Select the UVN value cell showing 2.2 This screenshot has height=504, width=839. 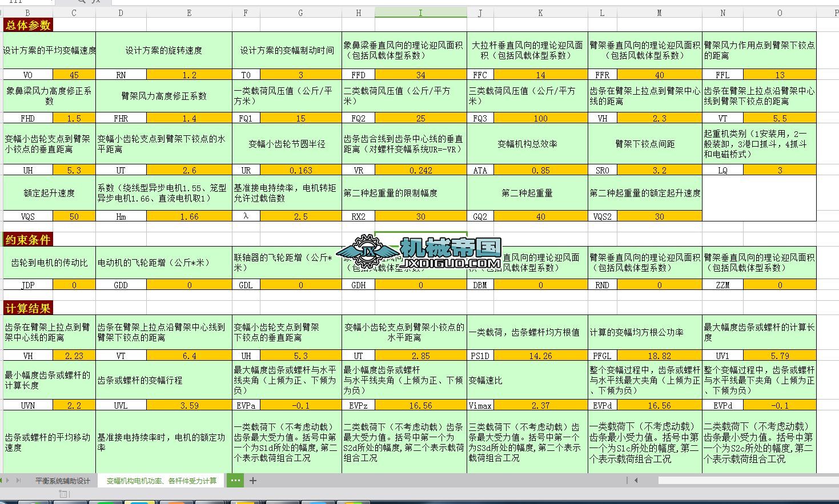(74, 405)
